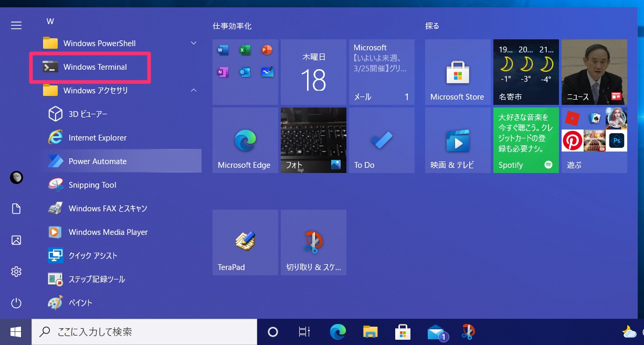Open Task View on the taskbar
This screenshot has width=644, height=345.
click(303, 331)
